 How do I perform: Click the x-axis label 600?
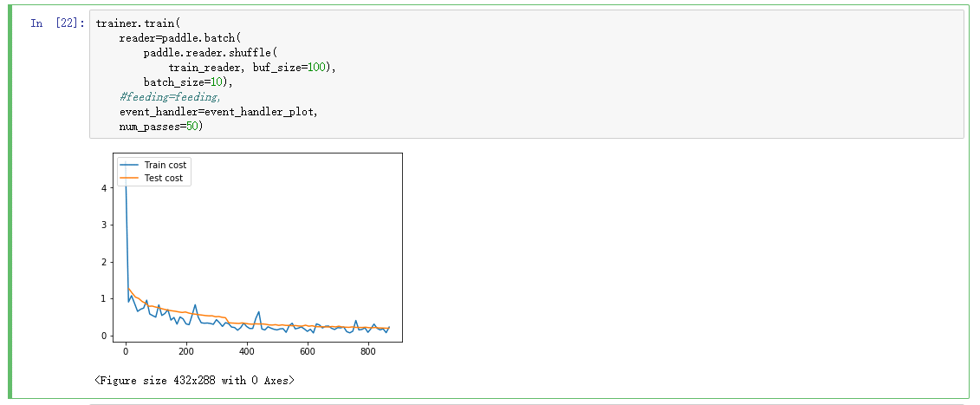coord(308,352)
